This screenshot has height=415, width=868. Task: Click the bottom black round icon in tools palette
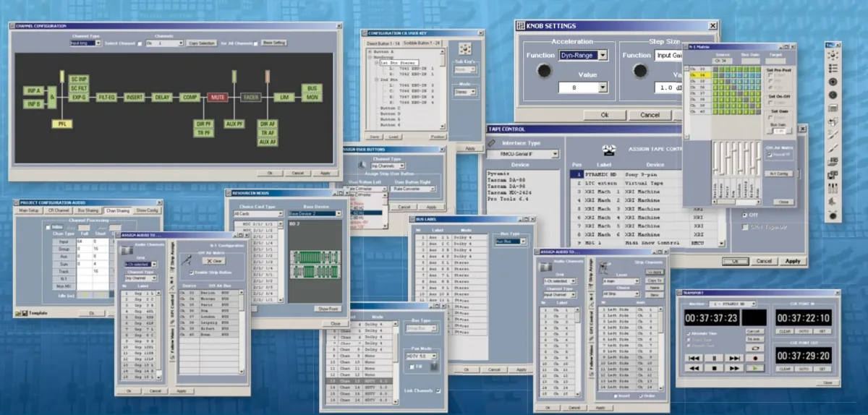833,214
